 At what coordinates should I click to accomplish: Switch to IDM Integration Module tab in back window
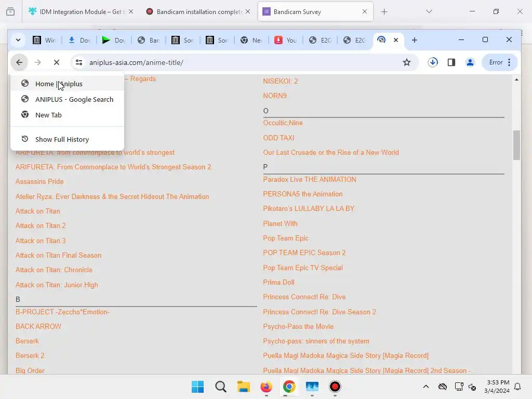(82, 12)
